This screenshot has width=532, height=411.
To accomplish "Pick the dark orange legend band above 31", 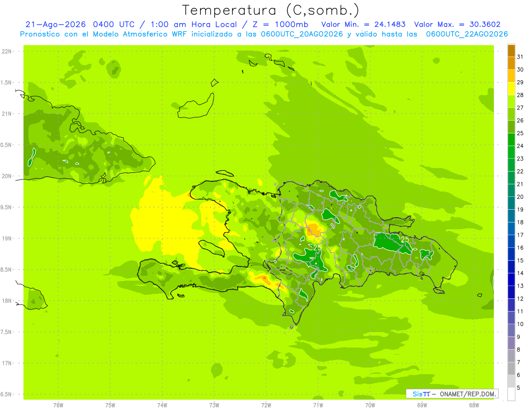I will click(x=511, y=51).
